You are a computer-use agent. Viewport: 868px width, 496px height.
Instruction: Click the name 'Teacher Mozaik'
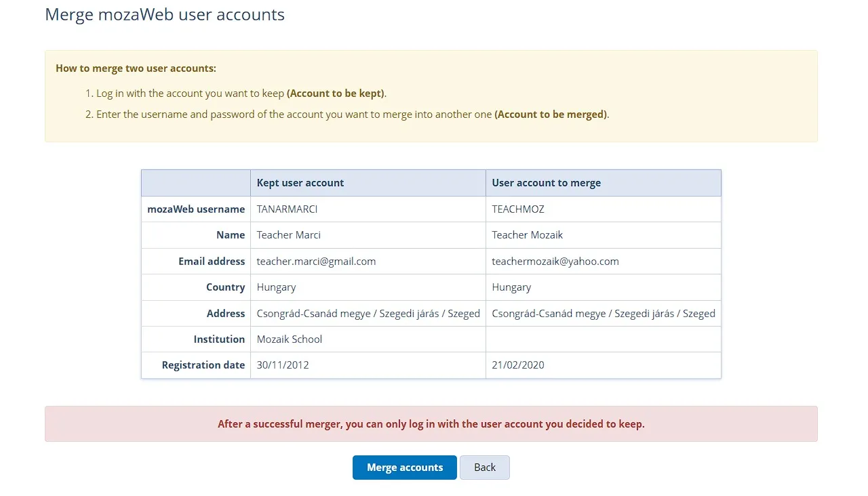[x=527, y=235]
